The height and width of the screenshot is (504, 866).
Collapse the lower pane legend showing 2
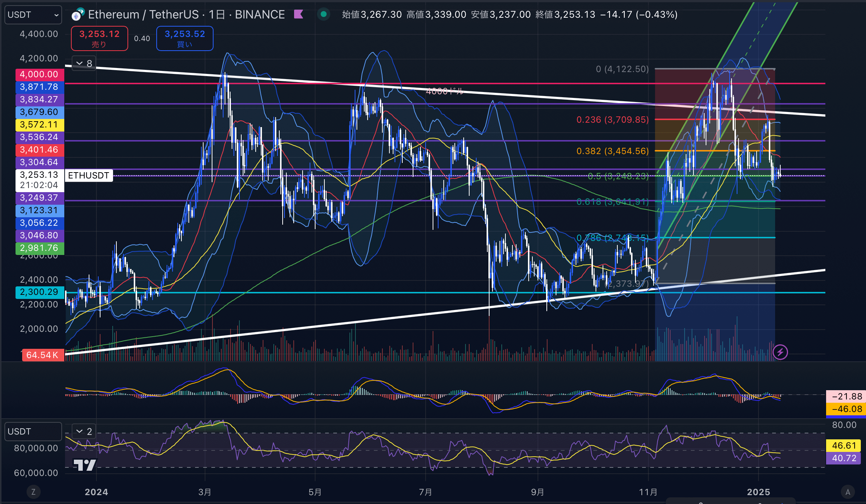84,431
